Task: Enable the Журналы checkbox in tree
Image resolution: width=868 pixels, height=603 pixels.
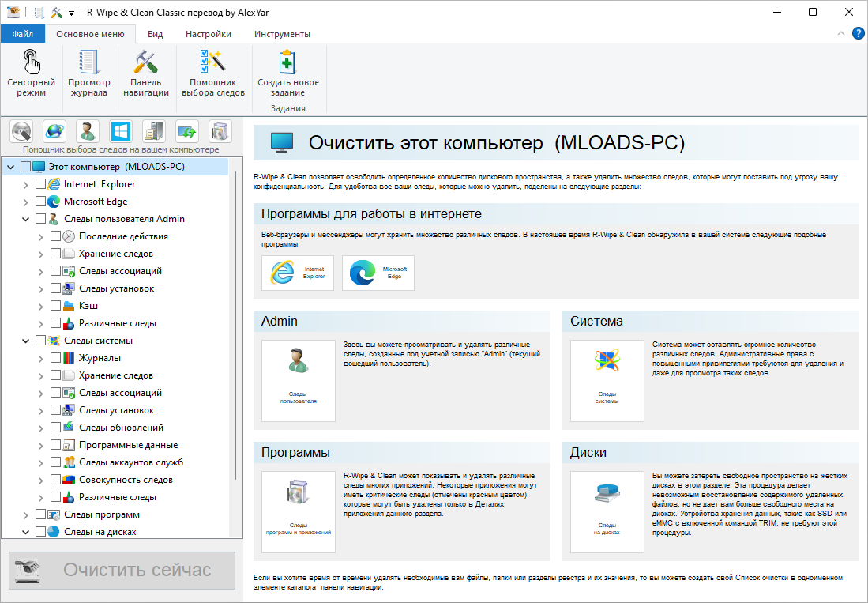Action: tap(55, 358)
